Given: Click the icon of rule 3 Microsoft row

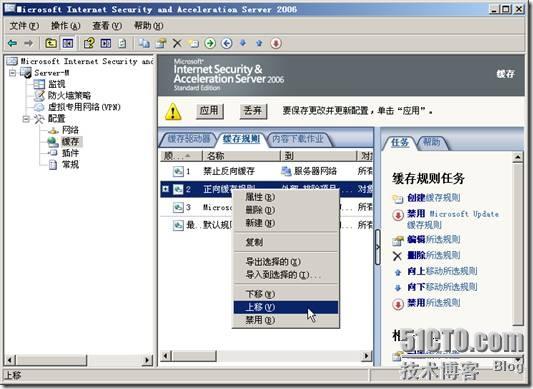Looking at the screenshot, I should coord(178,207).
